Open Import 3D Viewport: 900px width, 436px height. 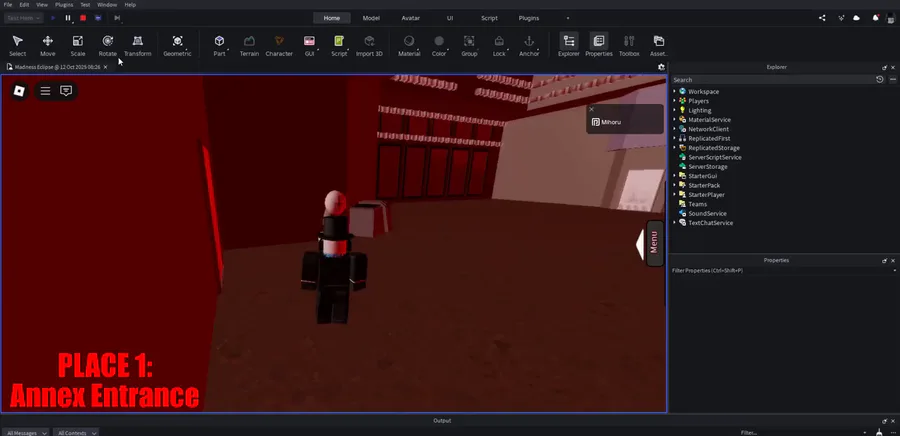(x=369, y=45)
